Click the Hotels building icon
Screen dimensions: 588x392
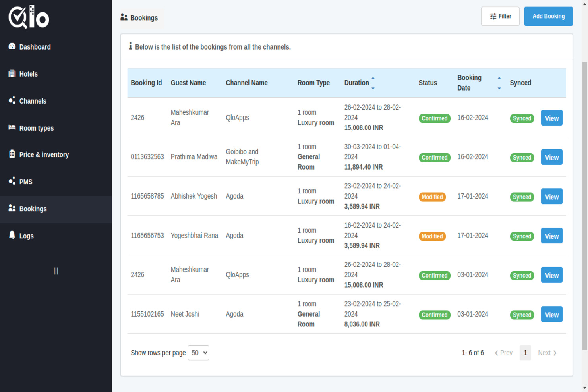12,73
